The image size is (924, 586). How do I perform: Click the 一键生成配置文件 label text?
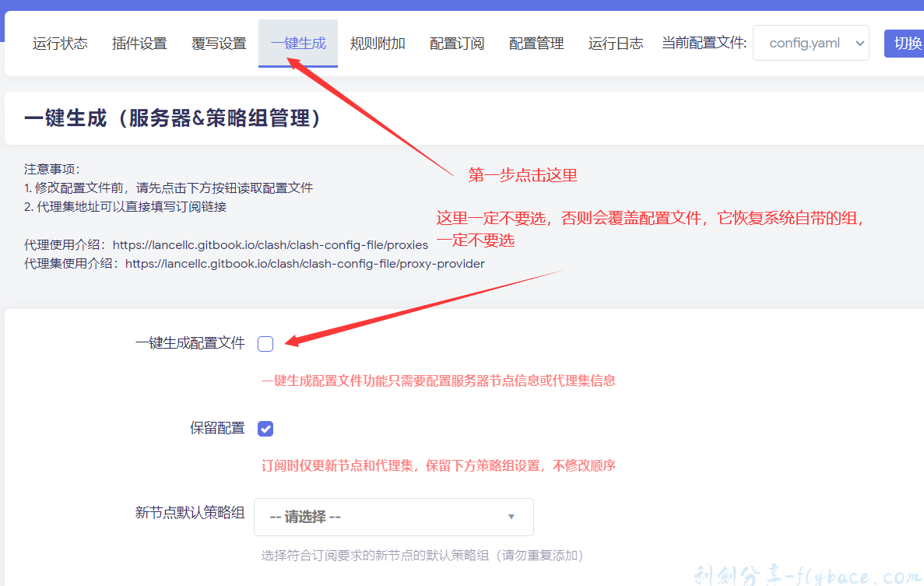pyautogui.click(x=190, y=343)
